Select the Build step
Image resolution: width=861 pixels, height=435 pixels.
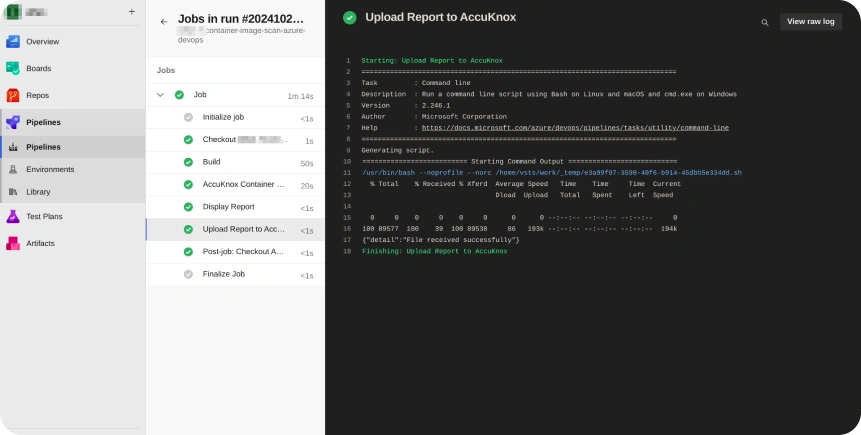point(235,163)
